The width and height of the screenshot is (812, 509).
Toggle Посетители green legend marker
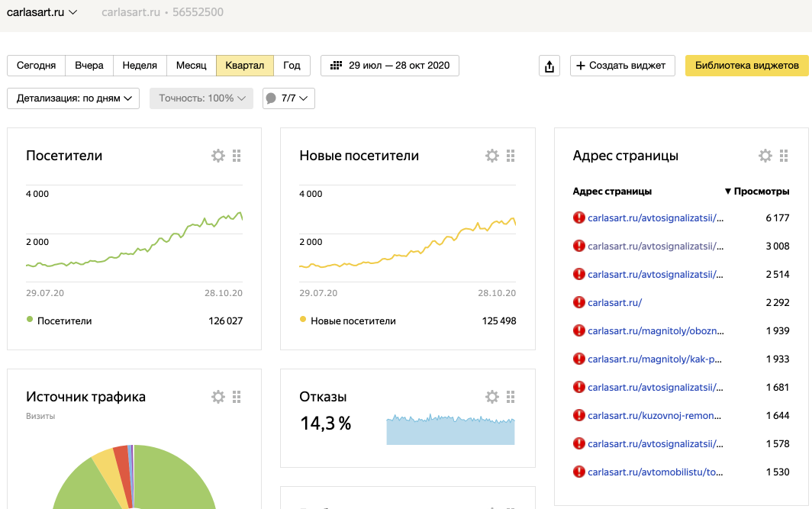click(x=30, y=321)
